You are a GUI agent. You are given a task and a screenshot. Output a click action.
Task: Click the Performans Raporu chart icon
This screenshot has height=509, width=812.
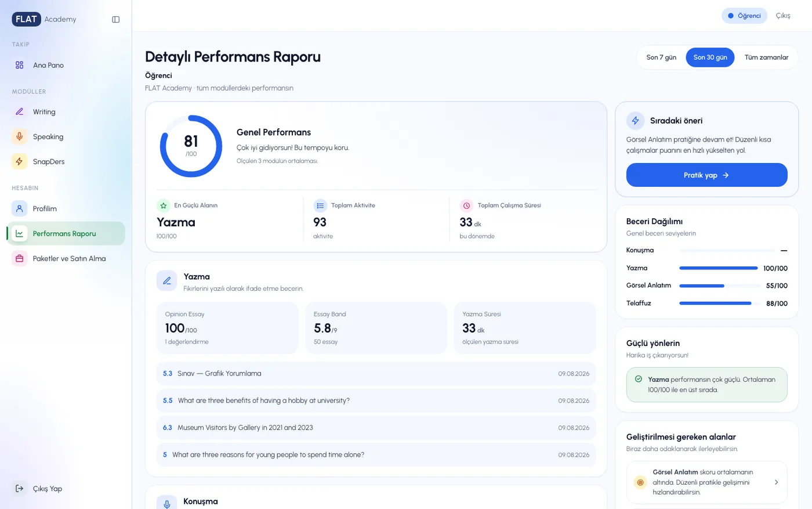[19, 233]
